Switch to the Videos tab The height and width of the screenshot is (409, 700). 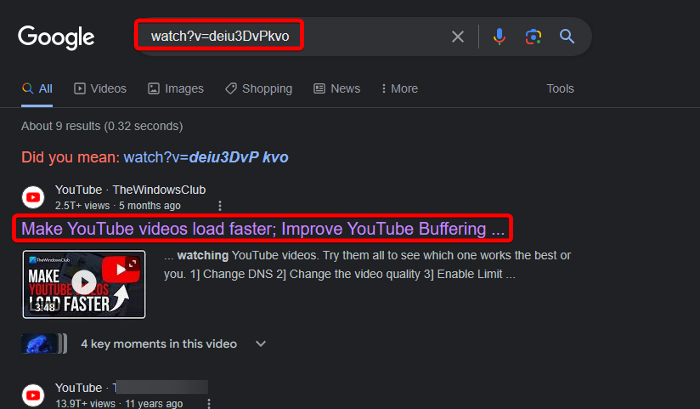click(x=100, y=89)
